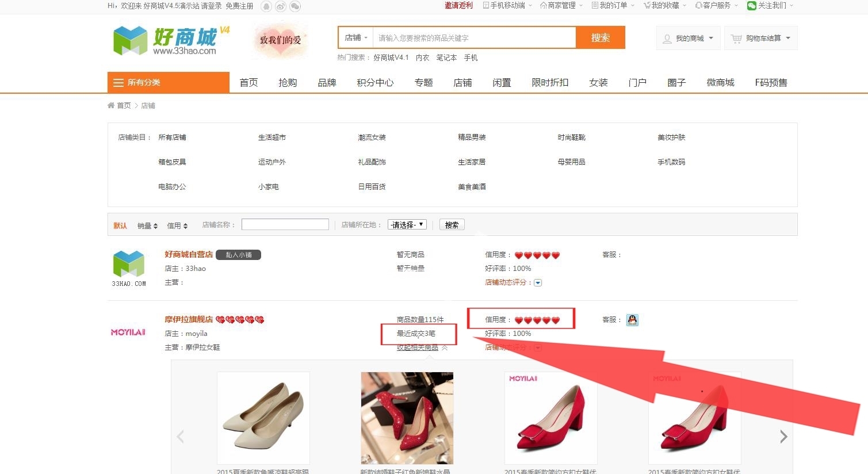This screenshot has height=474, width=868.
Task: Click red glitter wedding heels thumbnail
Action: pos(407,418)
